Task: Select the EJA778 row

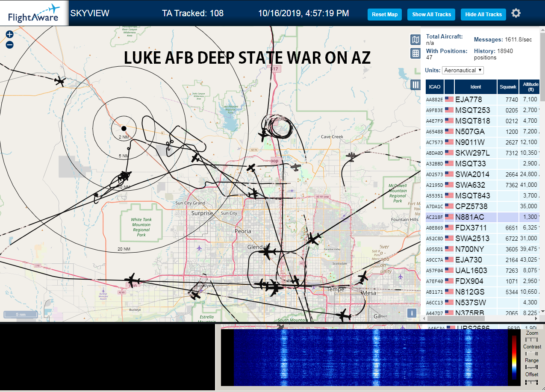Action: pyautogui.click(x=483, y=99)
